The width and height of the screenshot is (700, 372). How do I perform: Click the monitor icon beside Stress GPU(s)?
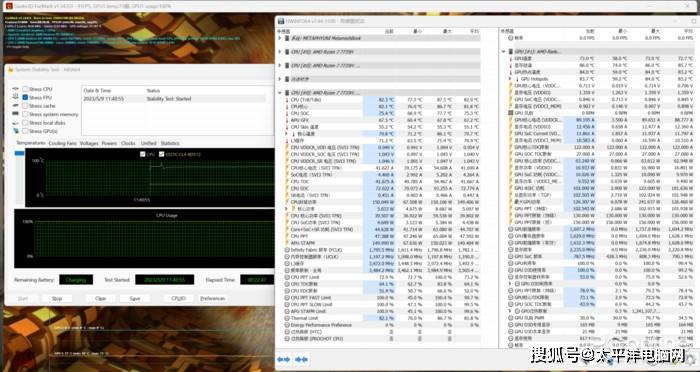click(x=16, y=131)
